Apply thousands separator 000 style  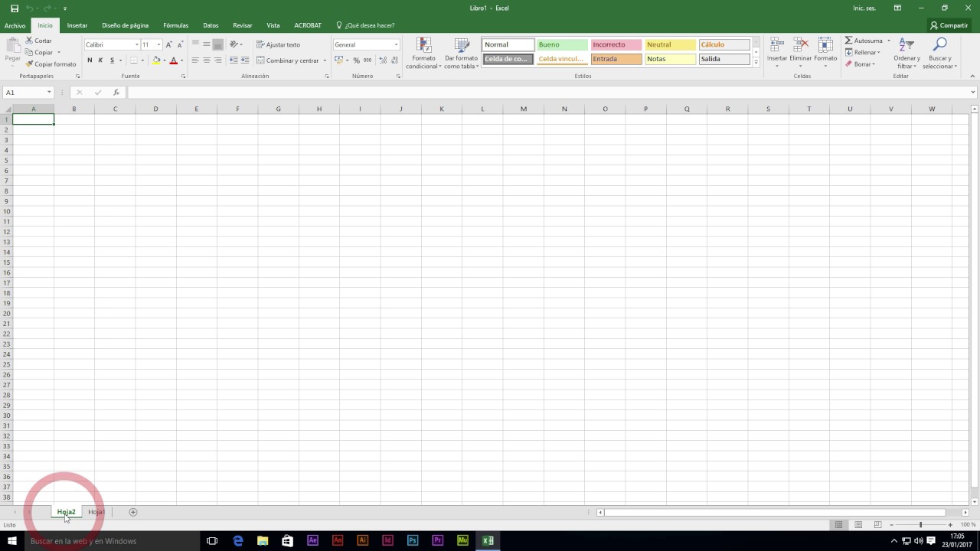coord(367,60)
